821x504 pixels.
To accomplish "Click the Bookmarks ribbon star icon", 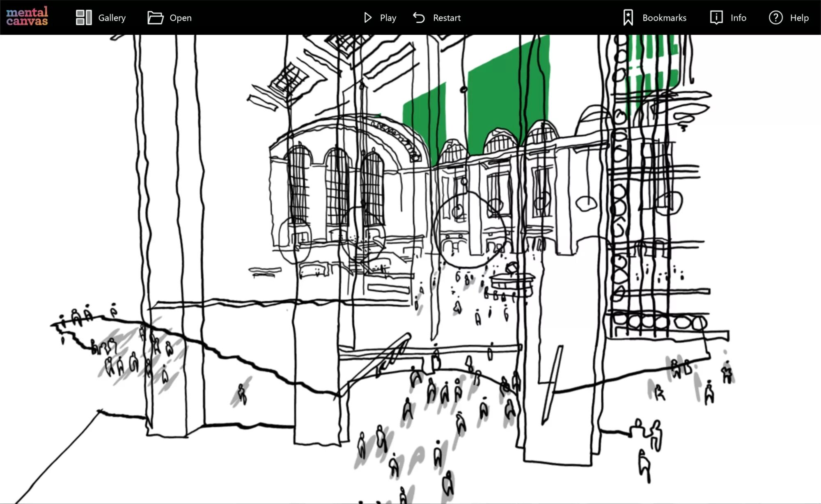I will click(628, 18).
